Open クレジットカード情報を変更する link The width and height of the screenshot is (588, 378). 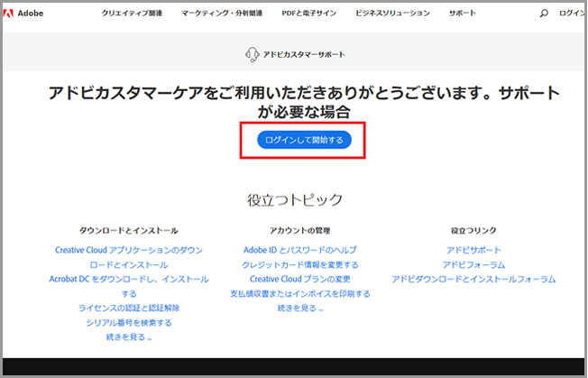[x=300, y=264]
